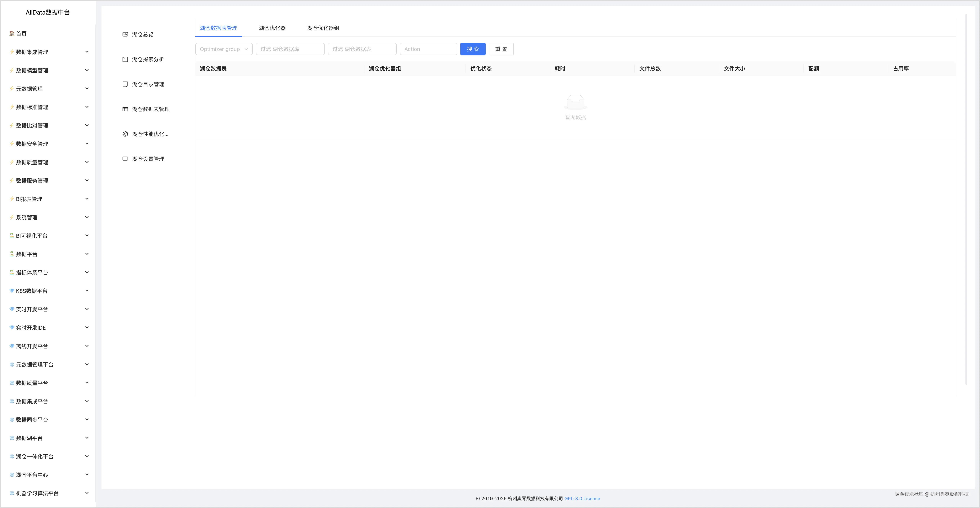Screen dimensions: 980x508
Task: Expand the 数据集成管理 menu chevron
Action: pos(87,52)
